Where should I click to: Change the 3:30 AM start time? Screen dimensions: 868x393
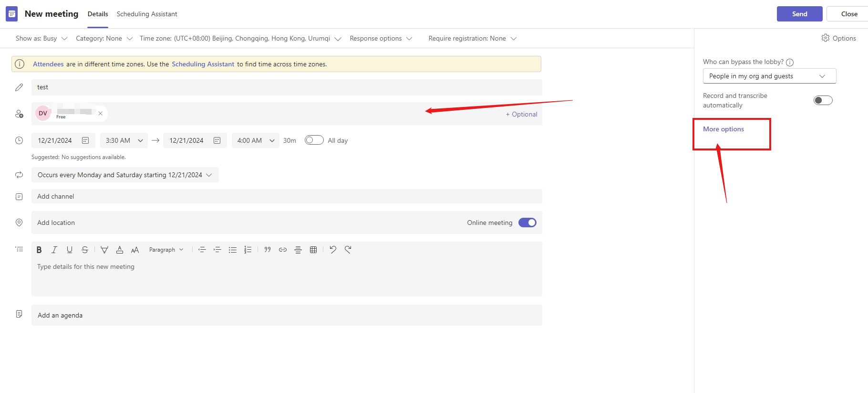(x=124, y=140)
